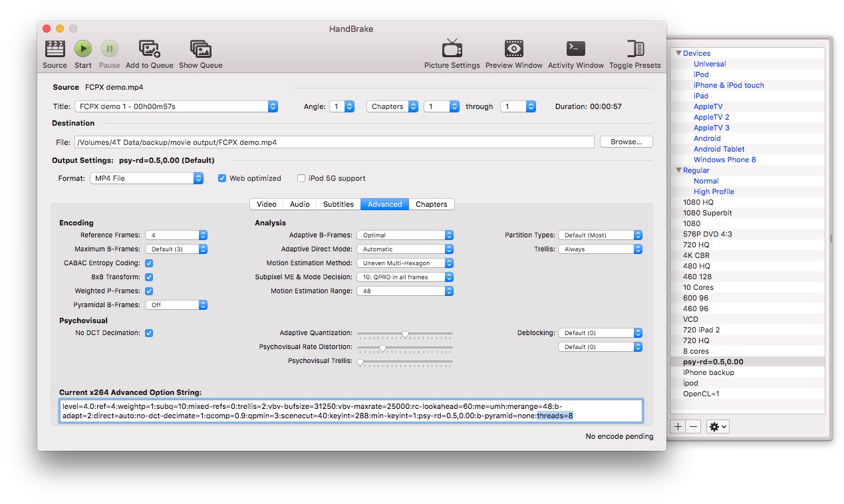The width and height of the screenshot is (844, 504).
Task: Select the Android Tablet preset
Action: coord(719,149)
